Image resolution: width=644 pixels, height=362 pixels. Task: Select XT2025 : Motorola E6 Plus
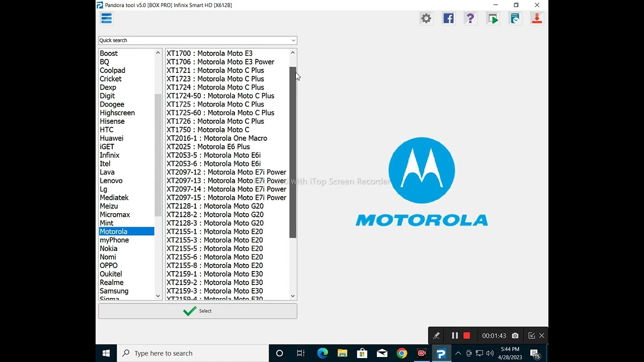tap(208, 147)
